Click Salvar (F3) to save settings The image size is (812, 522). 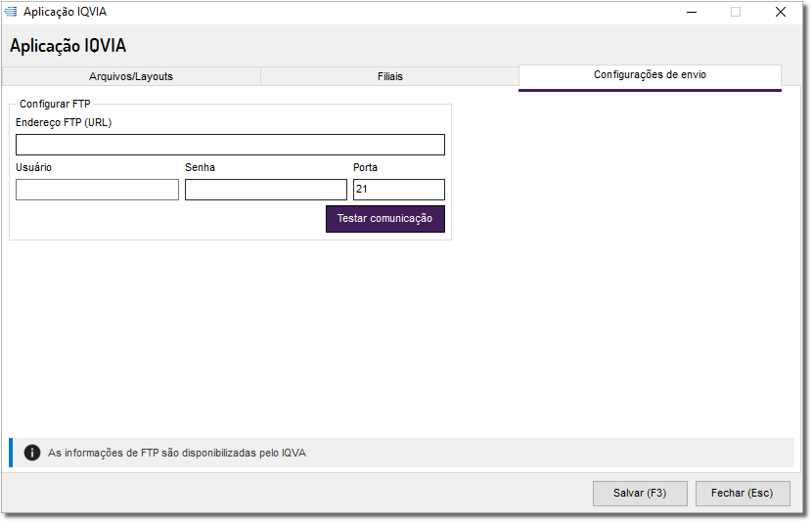click(640, 494)
